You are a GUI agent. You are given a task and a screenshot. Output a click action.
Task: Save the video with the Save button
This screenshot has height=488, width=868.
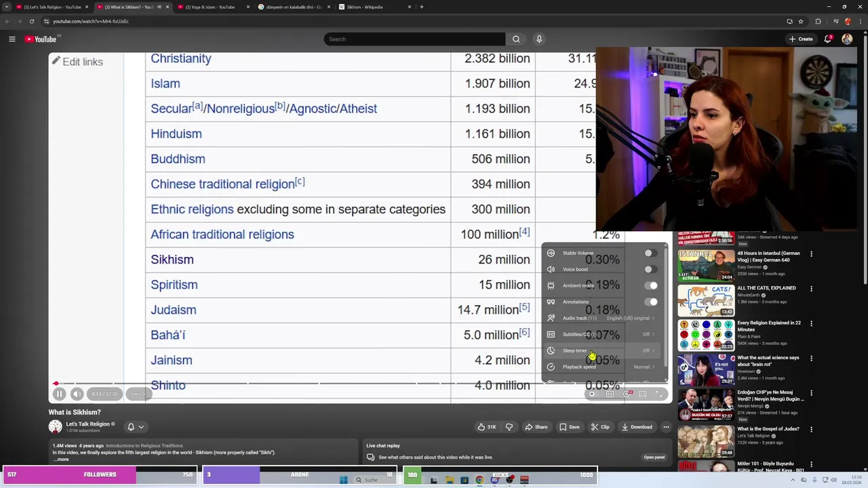pyautogui.click(x=569, y=427)
